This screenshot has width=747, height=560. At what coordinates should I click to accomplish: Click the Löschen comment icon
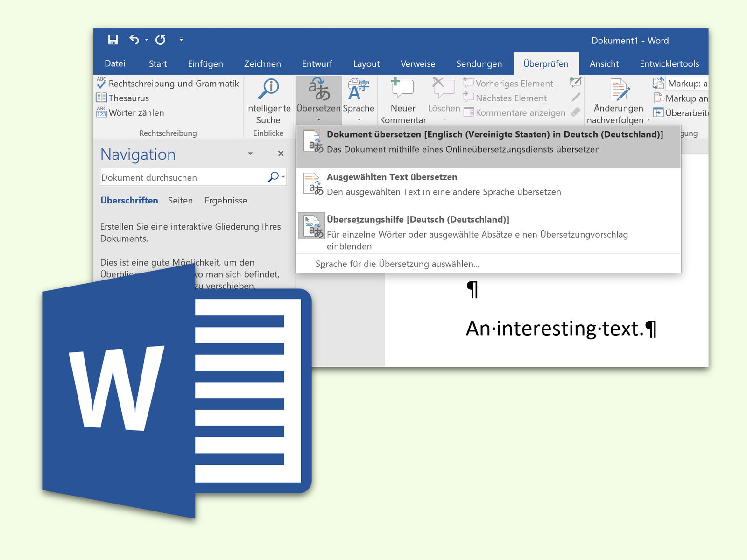(444, 89)
